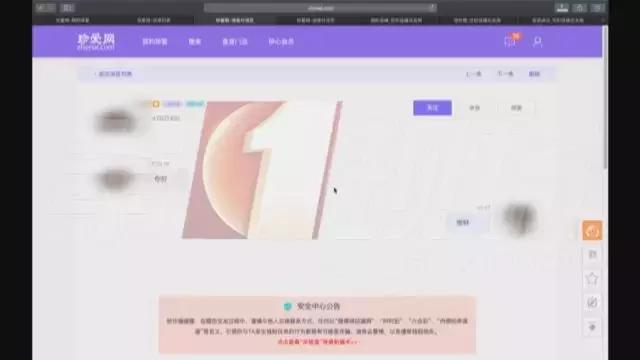Open the 珍心会员 navigation item
640x360 pixels.
281,42
